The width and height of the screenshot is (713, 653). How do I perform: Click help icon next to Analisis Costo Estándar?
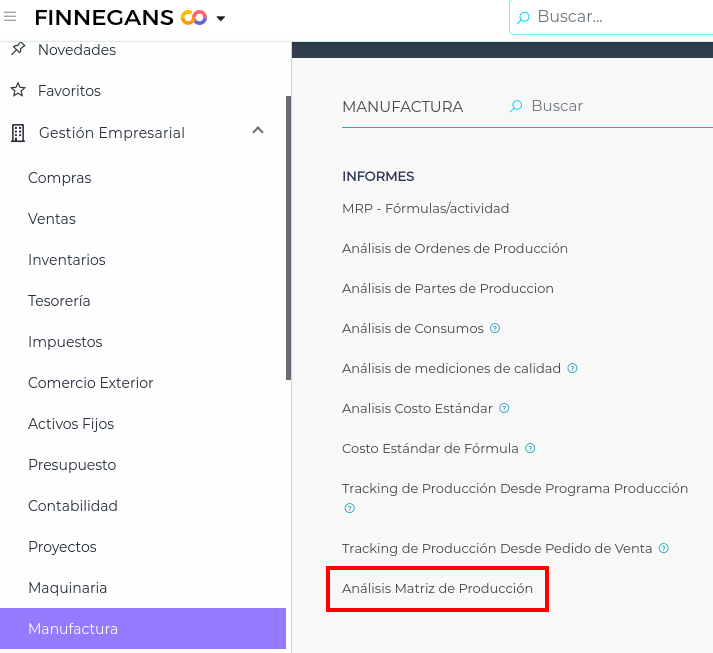click(x=504, y=408)
